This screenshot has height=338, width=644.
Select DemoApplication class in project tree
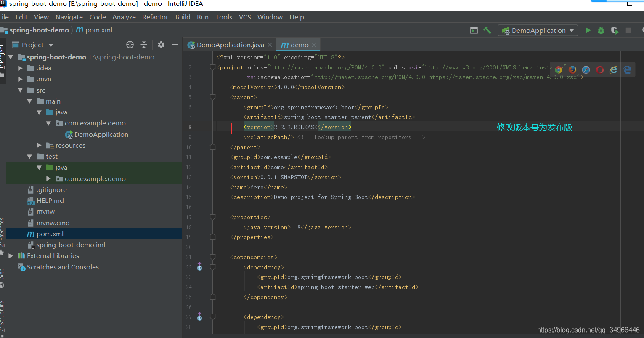coord(101,134)
